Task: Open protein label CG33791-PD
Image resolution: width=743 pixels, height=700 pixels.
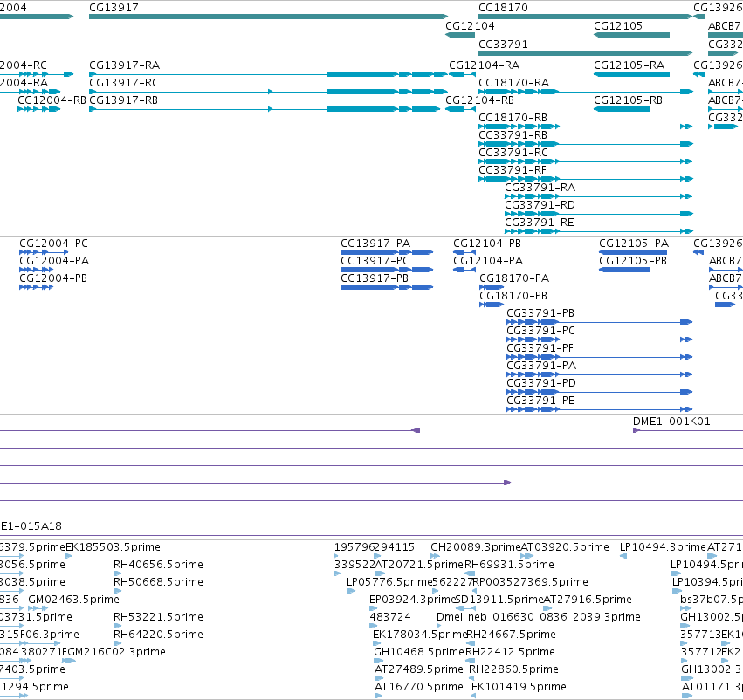Action: [541, 382]
